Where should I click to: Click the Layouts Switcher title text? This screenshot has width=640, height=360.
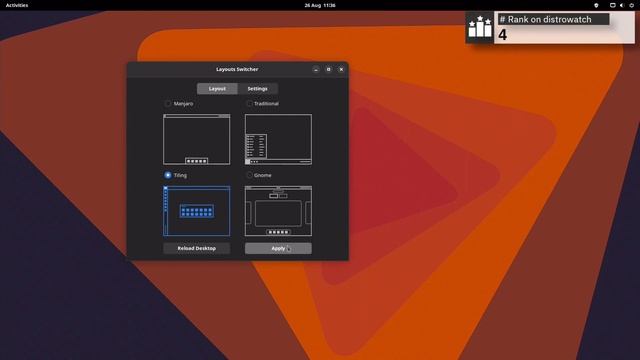click(x=237, y=69)
